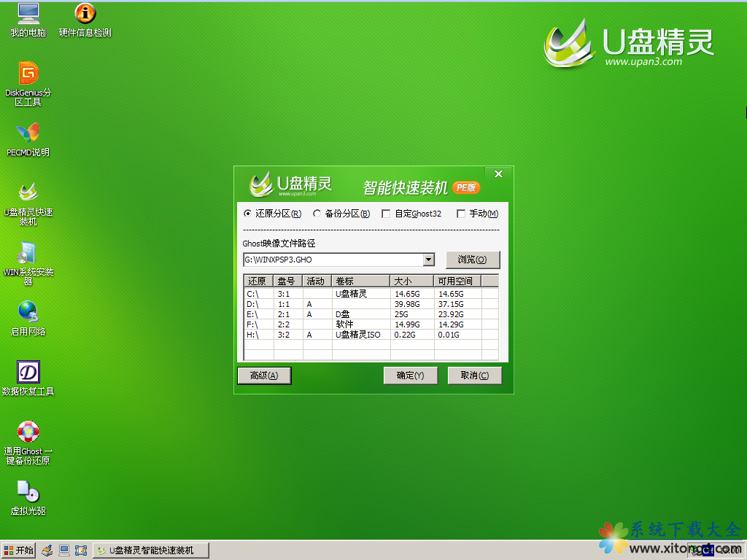Select the C:\ partition row
Screen dimensions: 747x560
(371, 294)
